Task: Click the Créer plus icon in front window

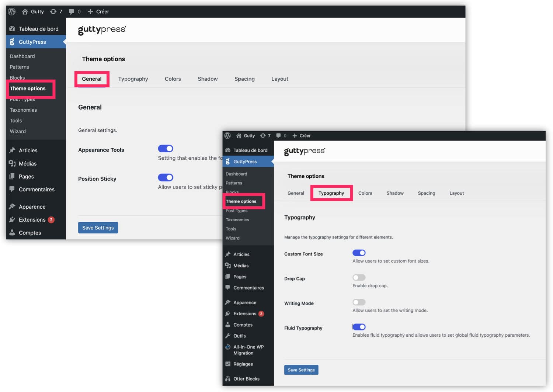Action: point(295,136)
